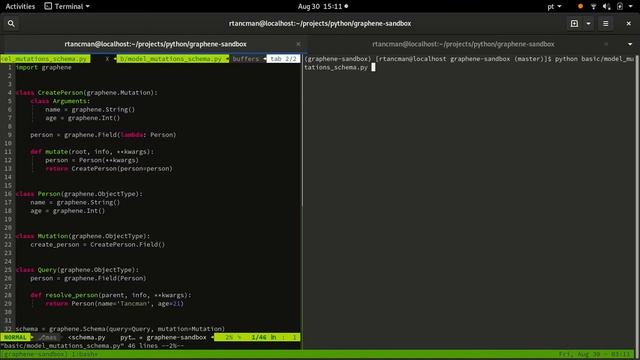Click the name = graphene.String() line 6
This screenshot has height=360, width=640.
coord(90,109)
